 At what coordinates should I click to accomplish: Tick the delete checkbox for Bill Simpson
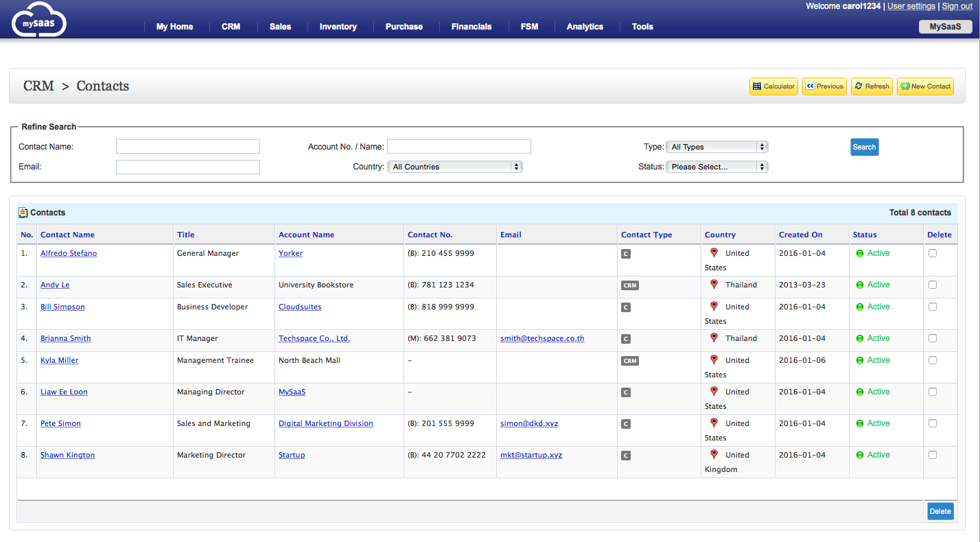[932, 307]
